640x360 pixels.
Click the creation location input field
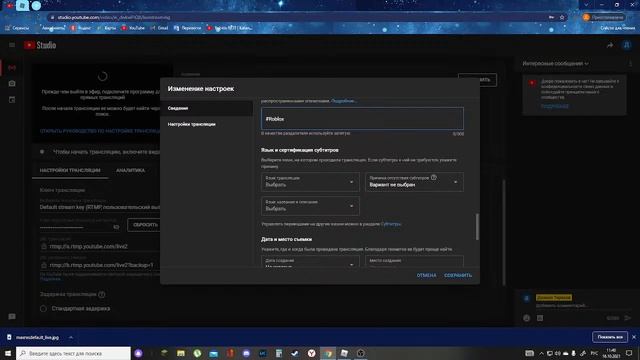tap(414, 261)
